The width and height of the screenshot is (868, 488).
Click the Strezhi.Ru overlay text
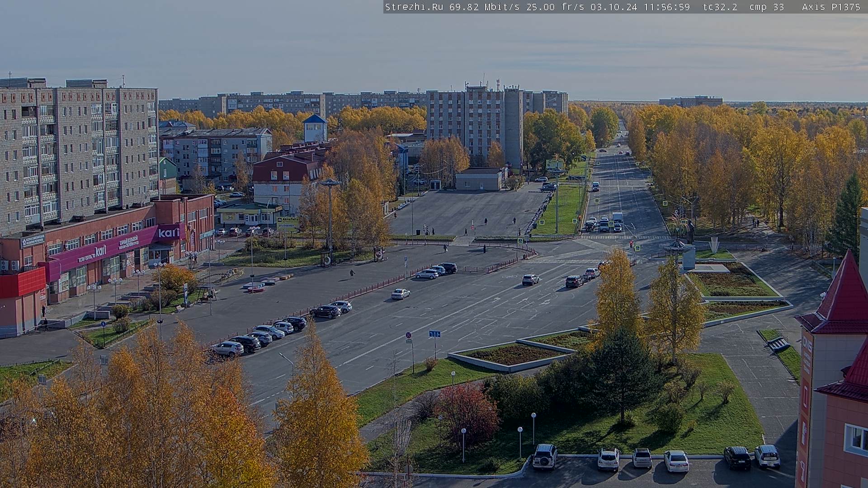(x=414, y=7)
